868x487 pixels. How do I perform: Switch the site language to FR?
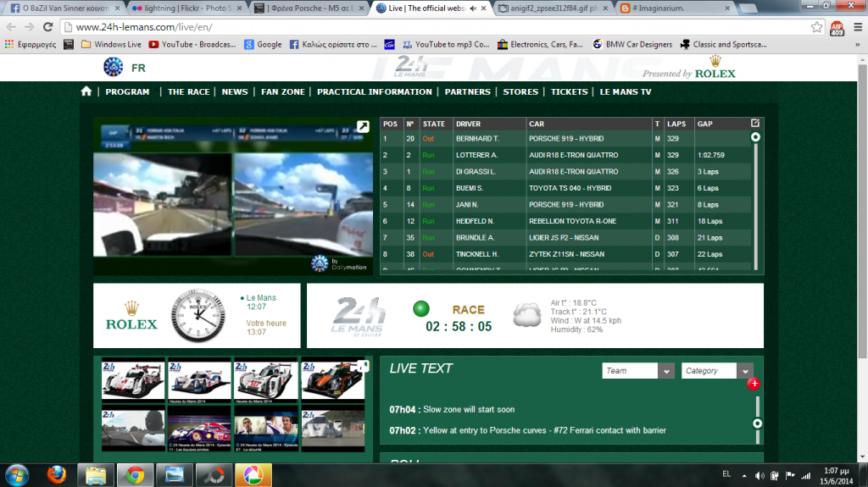[138, 68]
